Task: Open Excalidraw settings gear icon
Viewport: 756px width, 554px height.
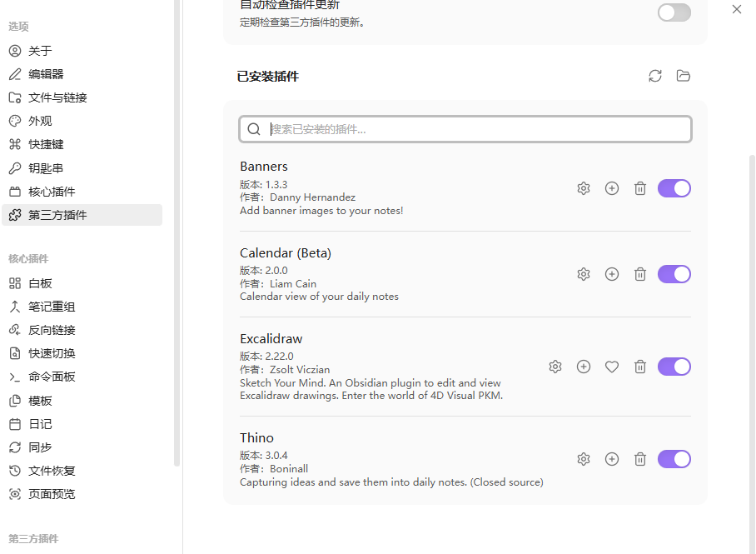Action: (555, 367)
